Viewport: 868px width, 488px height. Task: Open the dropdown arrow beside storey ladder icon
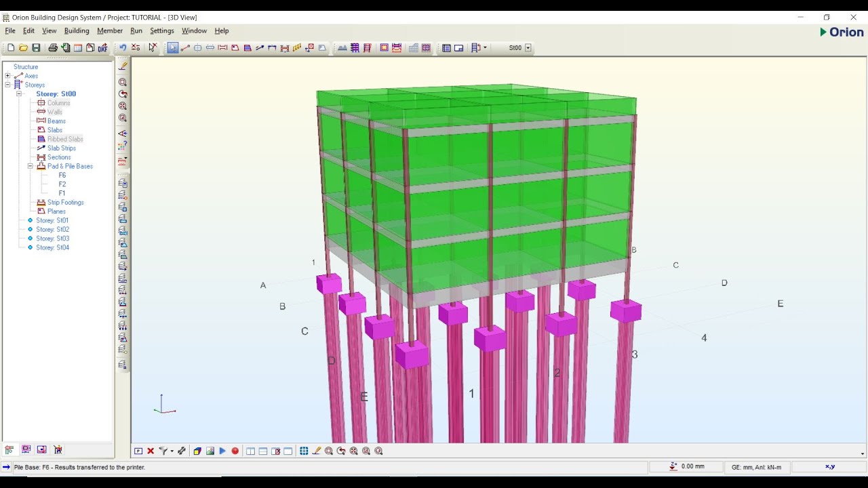pyautogui.click(x=485, y=47)
